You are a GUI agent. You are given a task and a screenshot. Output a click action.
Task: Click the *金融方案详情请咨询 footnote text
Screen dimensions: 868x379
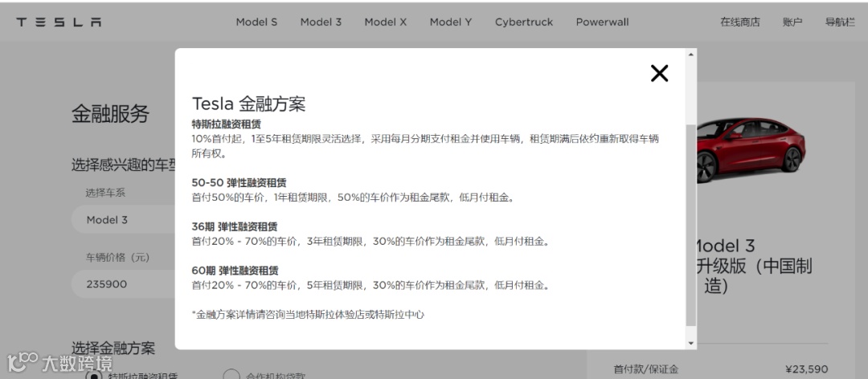pyautogui.click(x=308, y=314)
